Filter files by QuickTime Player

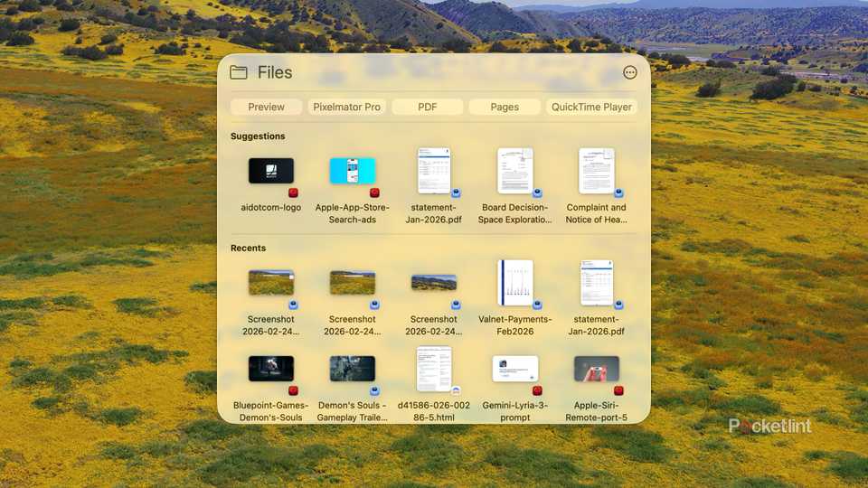(591, 107)
